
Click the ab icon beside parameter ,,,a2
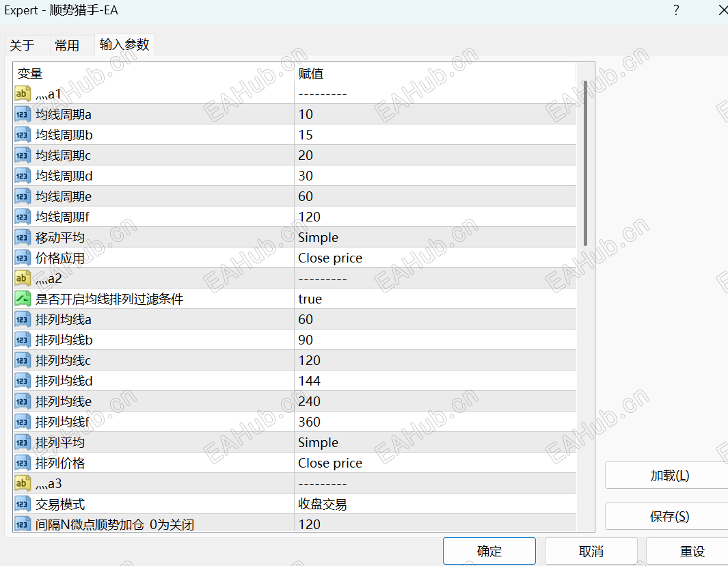coord(21,278)
